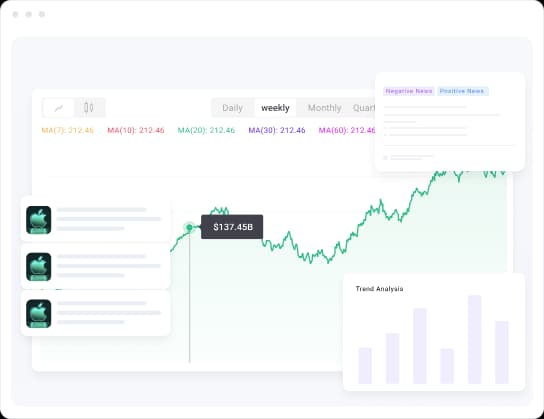Choose the Quarterly timeframe tab
Screen dimensions: 544x419
tap(364, 108)
